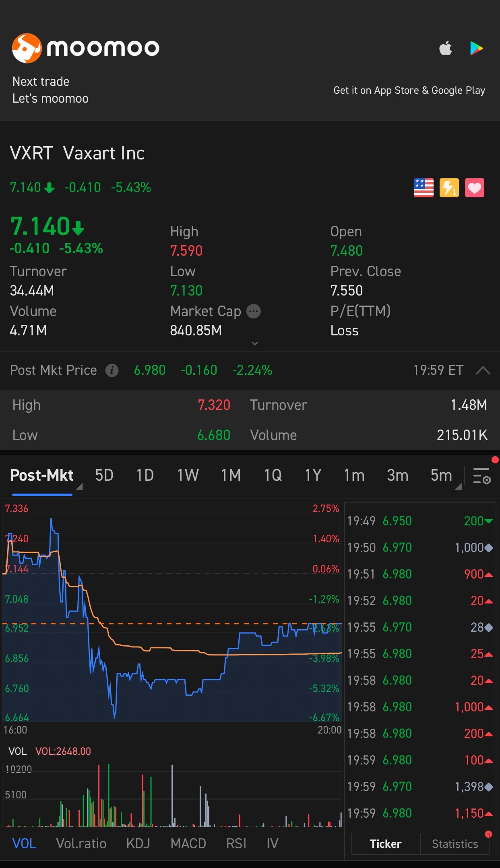Select the 19:52 6.980 ticker row

point(420,601)
